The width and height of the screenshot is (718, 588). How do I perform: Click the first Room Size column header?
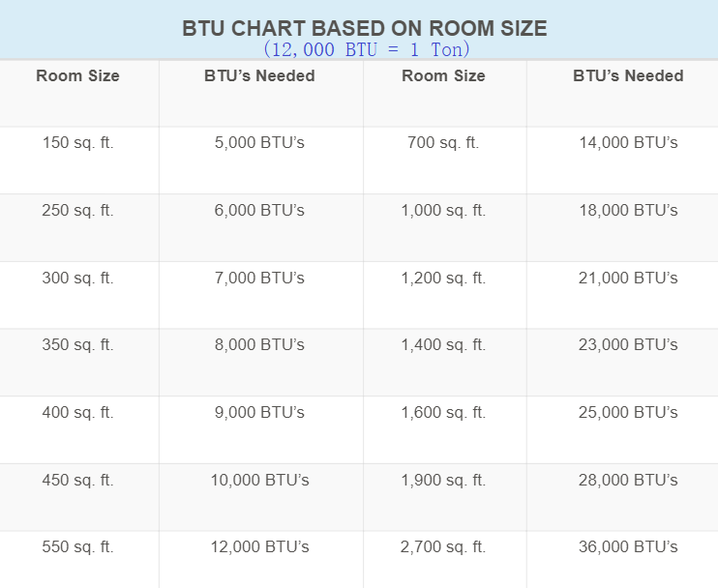(x=78, y=75)
